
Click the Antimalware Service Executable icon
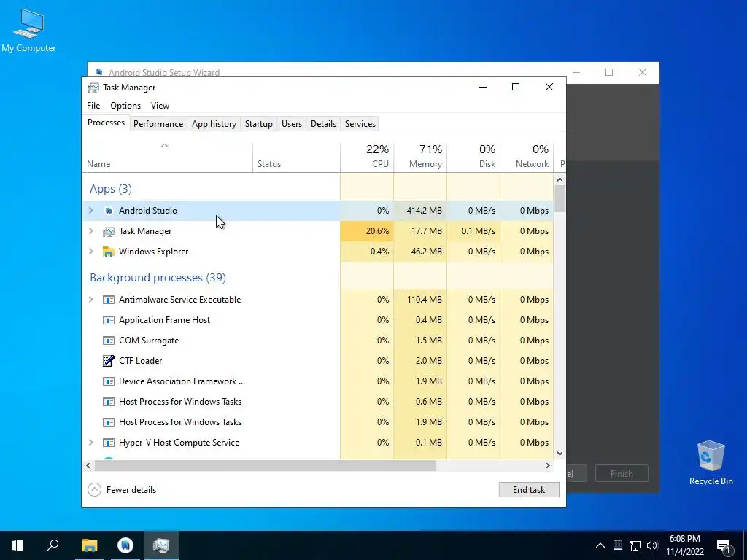pos(109,300)
